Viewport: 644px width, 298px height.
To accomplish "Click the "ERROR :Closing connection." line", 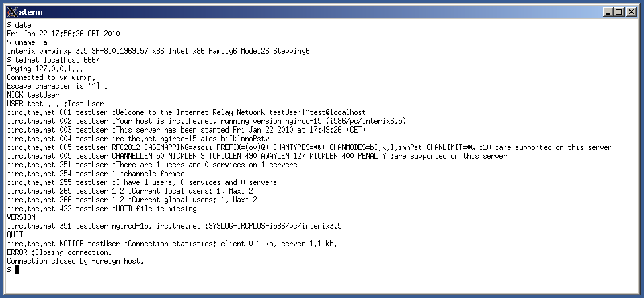I will coord(59,252).
